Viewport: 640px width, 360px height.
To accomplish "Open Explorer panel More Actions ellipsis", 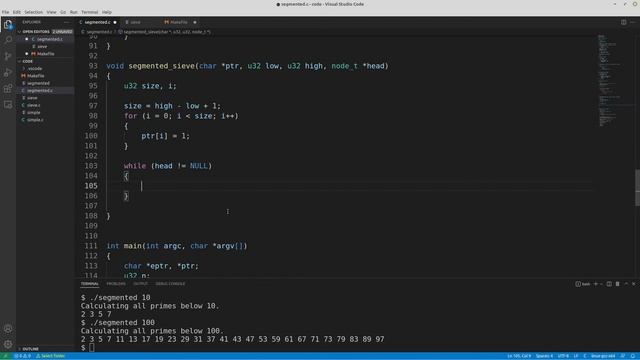I will click(x=67, y=22).
